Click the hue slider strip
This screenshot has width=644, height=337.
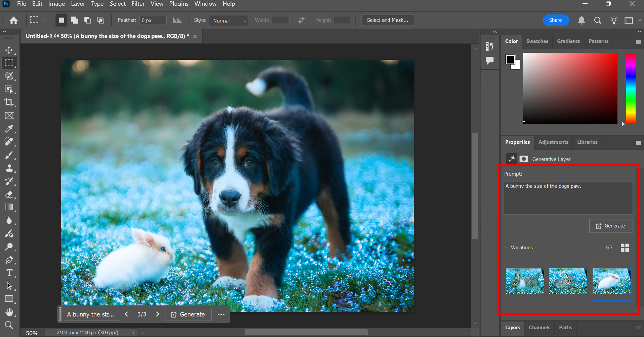pos(631,89)
